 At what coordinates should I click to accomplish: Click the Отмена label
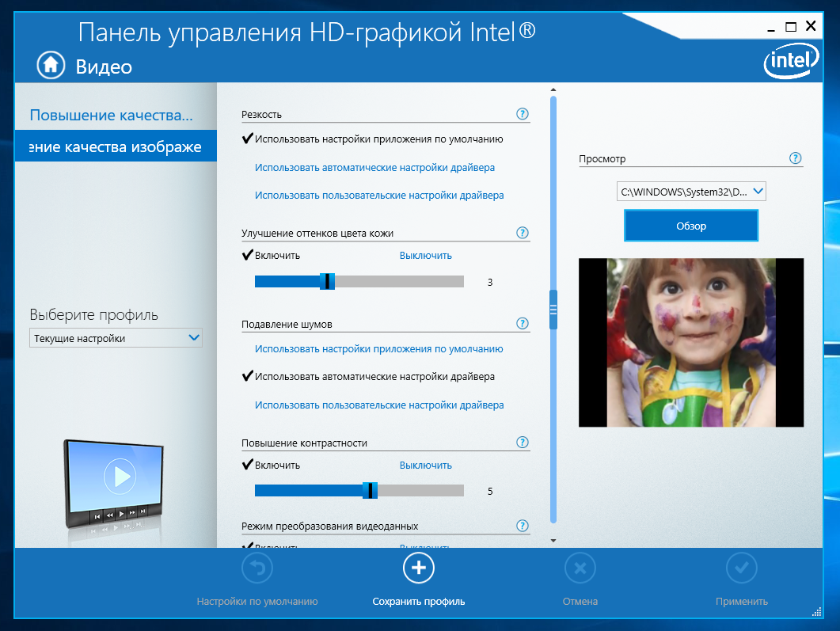click(x=580, y=602)
